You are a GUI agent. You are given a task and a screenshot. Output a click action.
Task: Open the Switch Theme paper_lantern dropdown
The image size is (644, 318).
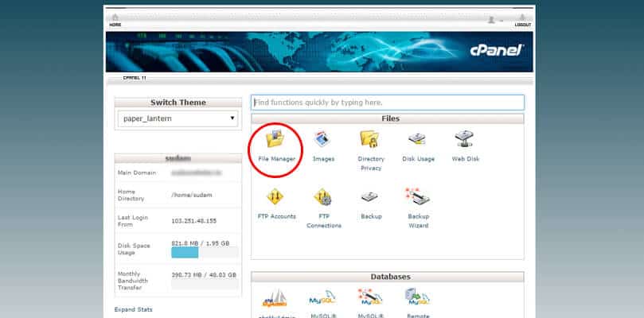(x=178, y=118)
